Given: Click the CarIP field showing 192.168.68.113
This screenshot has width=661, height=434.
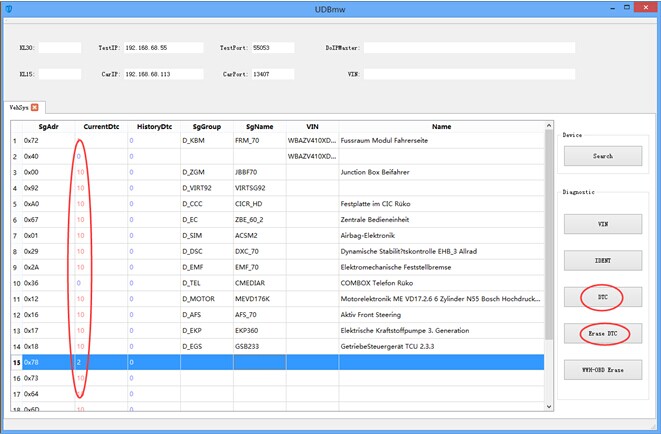Looking at the screenshot, I should 163,74.
